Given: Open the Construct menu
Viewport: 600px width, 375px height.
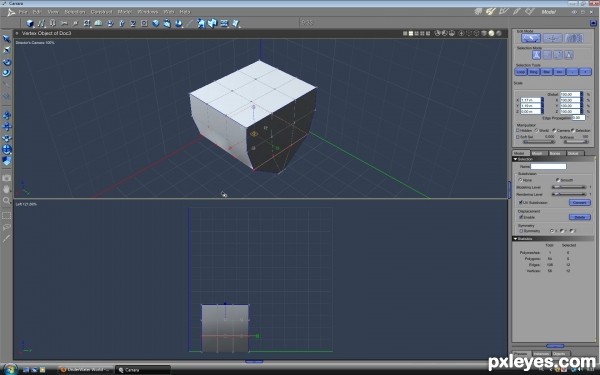Looking at the screenshot, I should pos(101,12).
